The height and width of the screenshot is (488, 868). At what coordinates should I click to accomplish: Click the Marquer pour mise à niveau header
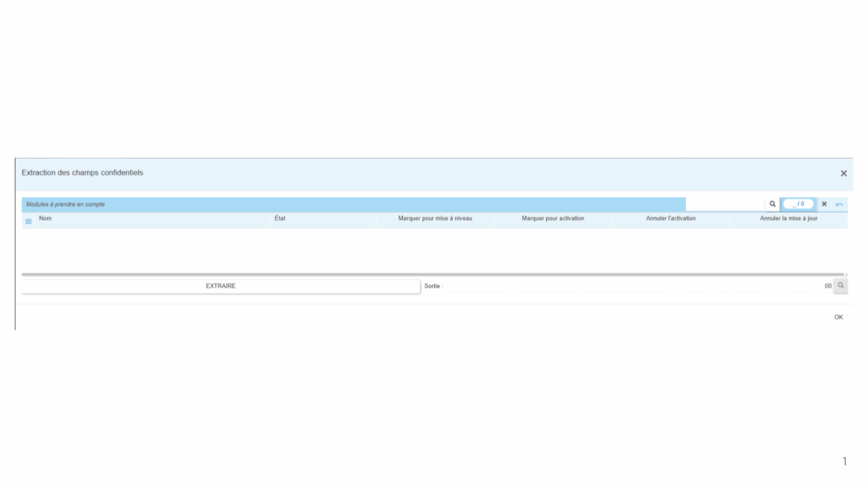(435, 219)
